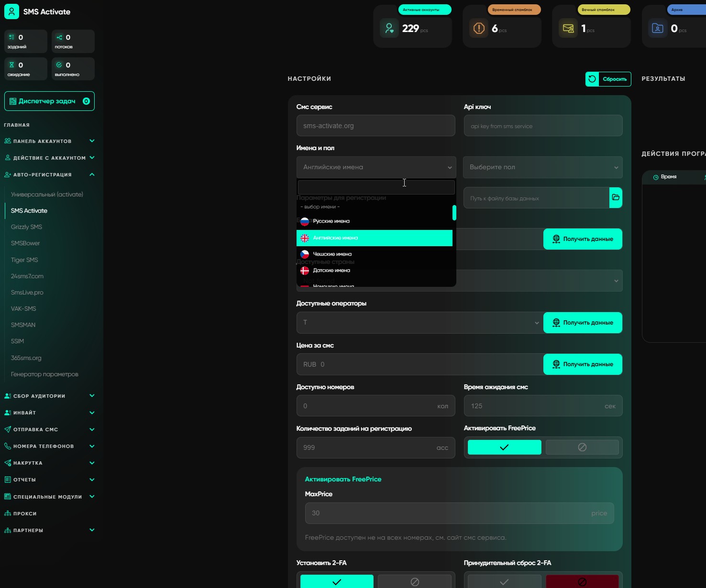This screenshot has width=706, height=588.
Task: Click the ожидание hourglass icon
Action: click(x=12, y=65)
